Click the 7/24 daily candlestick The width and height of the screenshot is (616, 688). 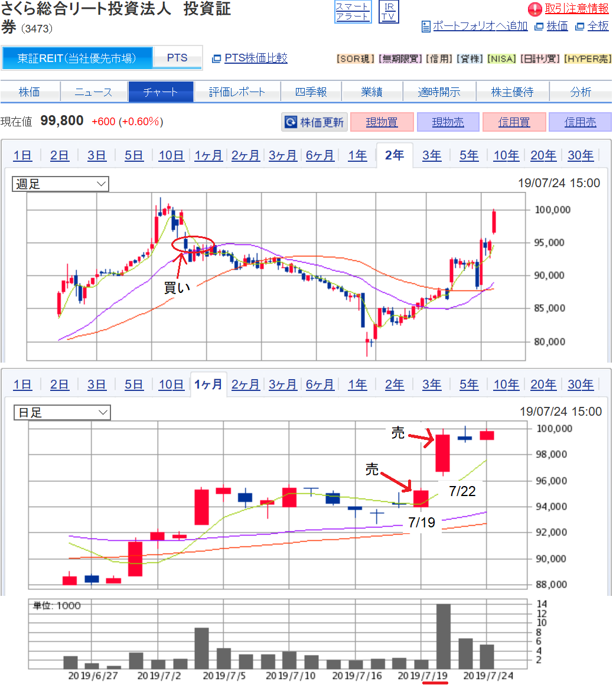point(487,435)
